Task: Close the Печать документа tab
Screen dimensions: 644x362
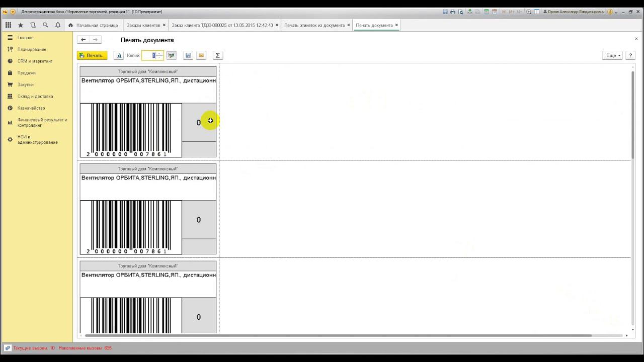Action: pyautogui.click(x=396, y=25)
